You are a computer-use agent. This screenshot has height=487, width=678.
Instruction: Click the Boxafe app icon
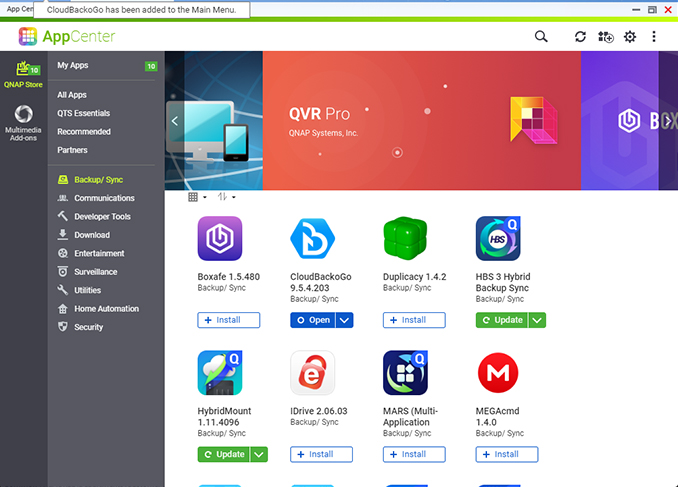tap(220, 239)
